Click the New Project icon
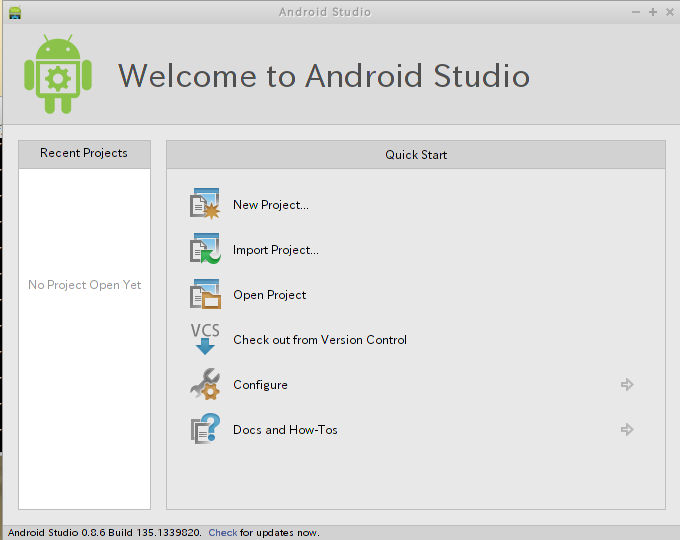The width and height of the screenshot is (680, 540). point(205,203)
